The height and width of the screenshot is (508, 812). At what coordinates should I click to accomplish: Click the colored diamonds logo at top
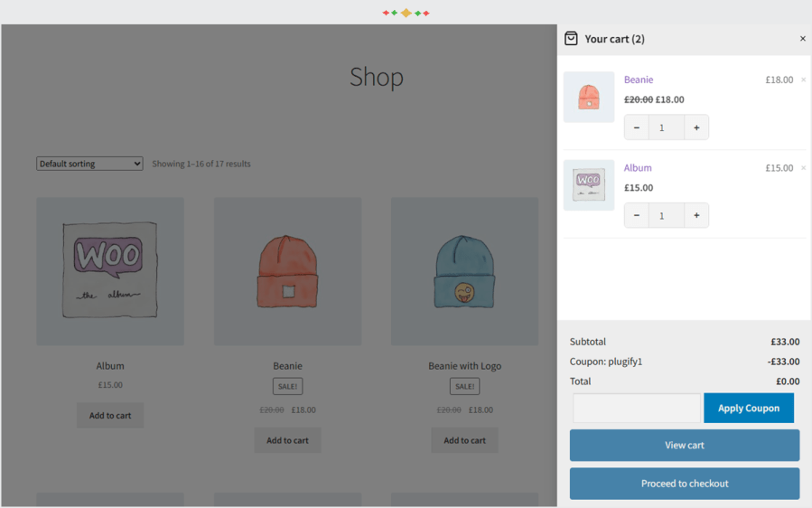406,13
